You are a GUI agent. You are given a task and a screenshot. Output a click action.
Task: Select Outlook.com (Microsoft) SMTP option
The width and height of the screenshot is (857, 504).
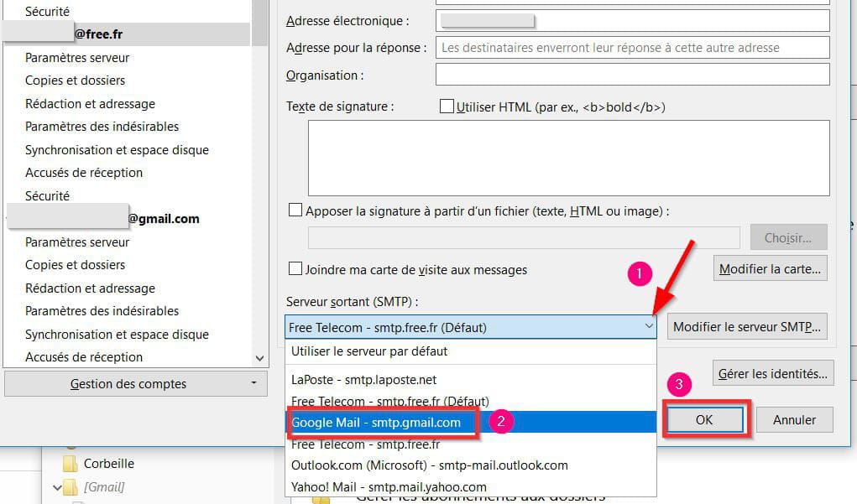click(x=471, y=465)
